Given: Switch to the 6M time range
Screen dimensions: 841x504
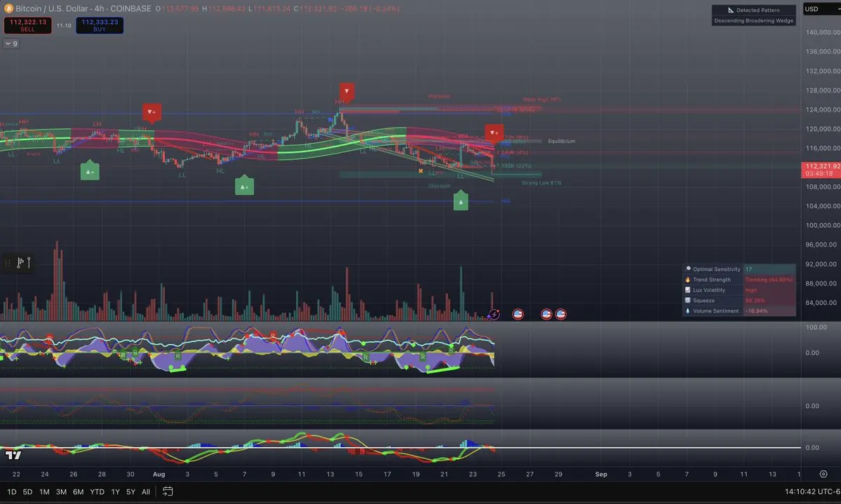Looking at the screenshot, I should [79, 491].
